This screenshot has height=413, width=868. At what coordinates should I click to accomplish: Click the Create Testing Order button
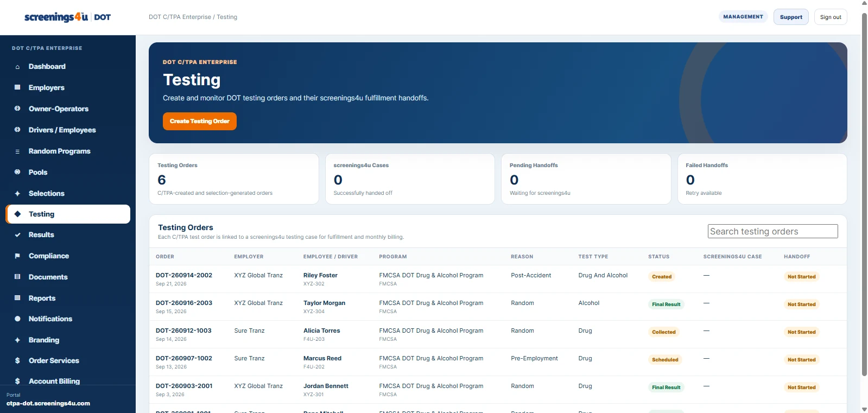200,121
